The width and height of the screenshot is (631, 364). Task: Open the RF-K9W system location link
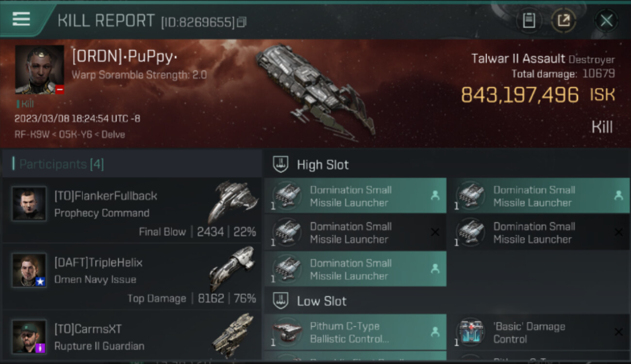(33, 134)
